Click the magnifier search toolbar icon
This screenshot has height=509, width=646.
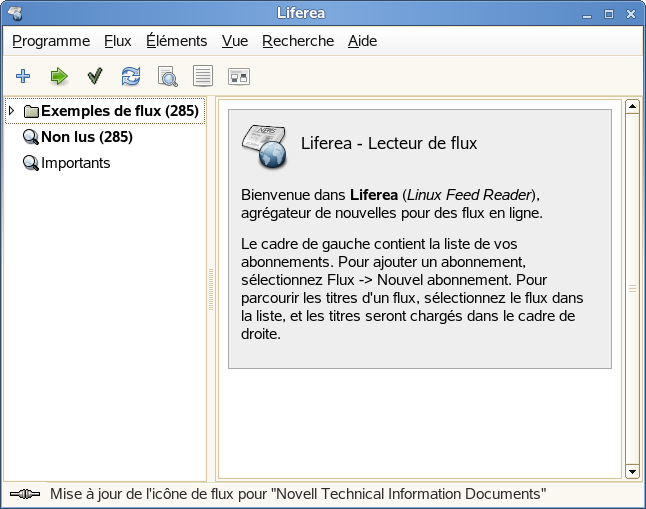pos(167,76)
